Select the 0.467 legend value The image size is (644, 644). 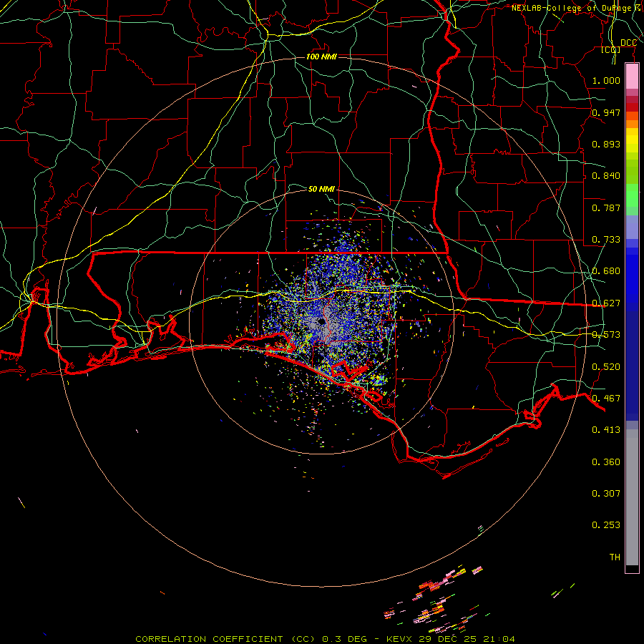point(606,398)
